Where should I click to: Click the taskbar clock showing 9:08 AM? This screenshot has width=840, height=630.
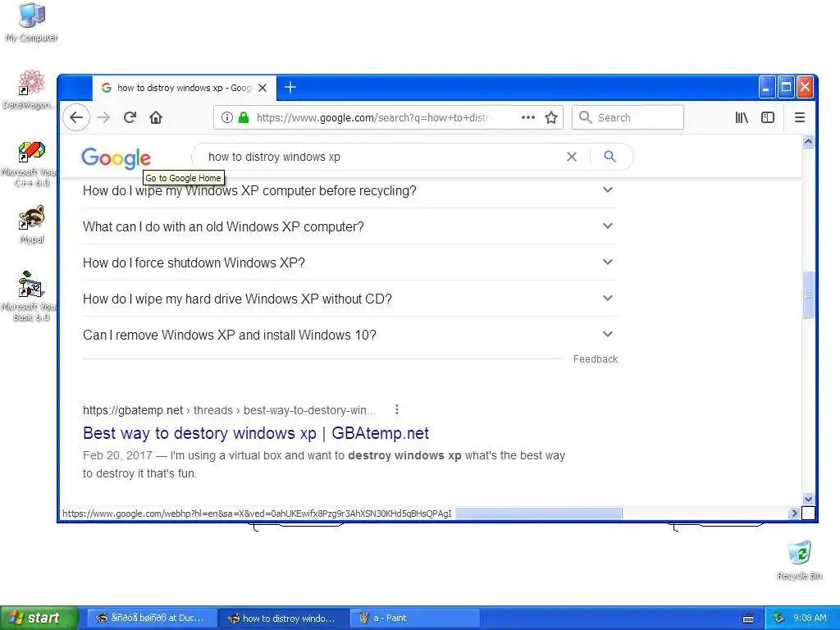point(810,619)
